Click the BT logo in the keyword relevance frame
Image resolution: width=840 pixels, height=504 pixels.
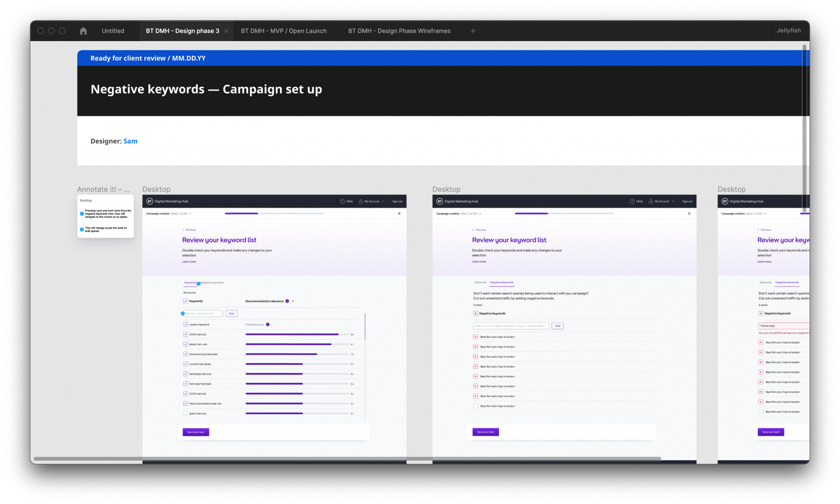pos(150,202)
